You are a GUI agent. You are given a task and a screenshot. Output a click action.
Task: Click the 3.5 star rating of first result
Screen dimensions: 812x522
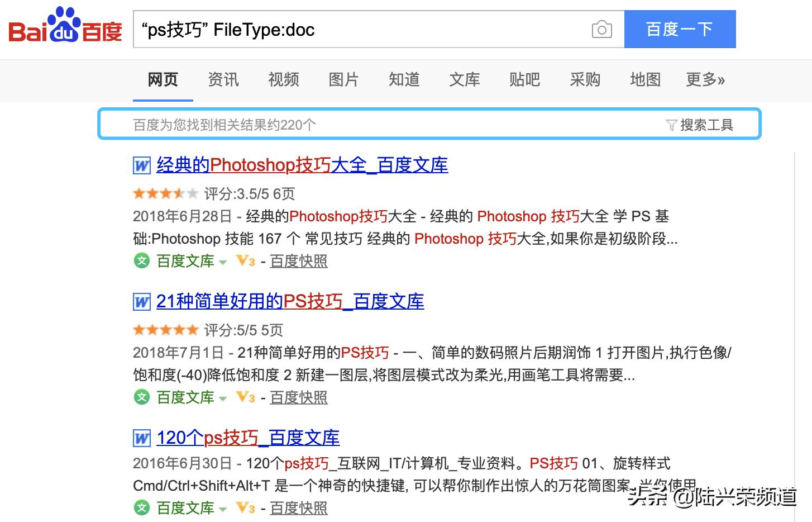point(165,193)
